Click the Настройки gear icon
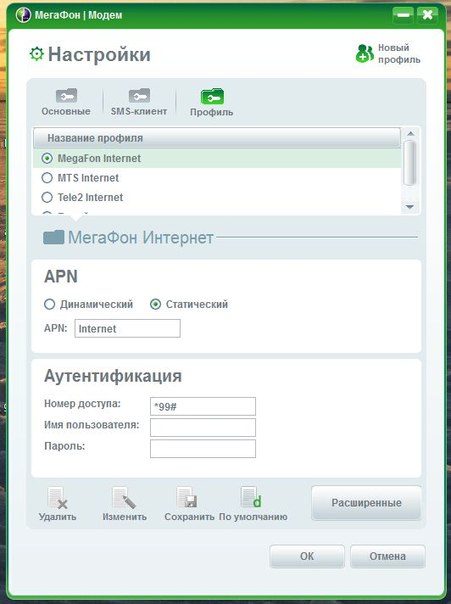 (37, 54)
